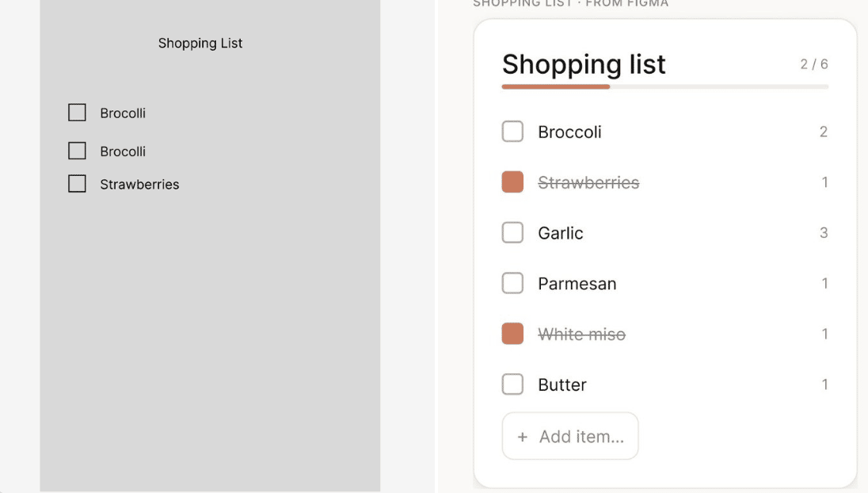Click the plus icon beside Add item
Image resolution: width=868 pixels, height=493 pixels.
click(x=522, y=437)
